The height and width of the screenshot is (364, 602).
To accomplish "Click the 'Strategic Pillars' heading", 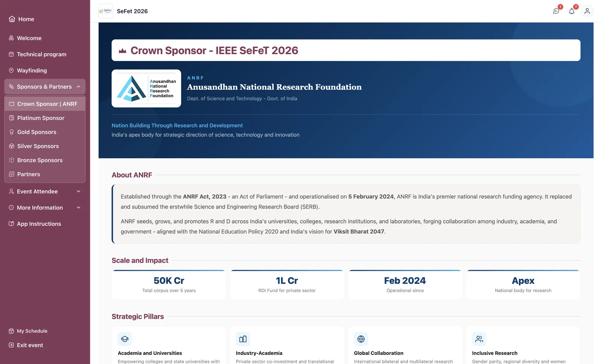I will point(138,317).
